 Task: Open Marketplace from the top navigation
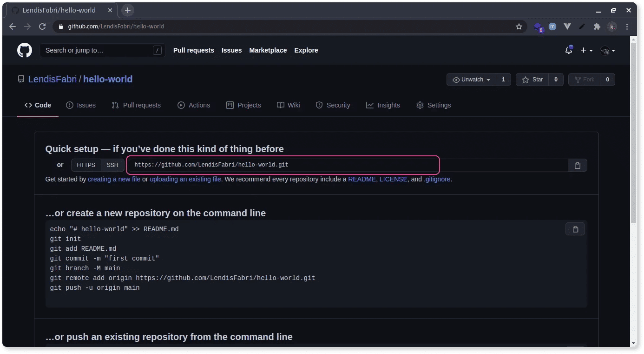click(x=268, y=50)
